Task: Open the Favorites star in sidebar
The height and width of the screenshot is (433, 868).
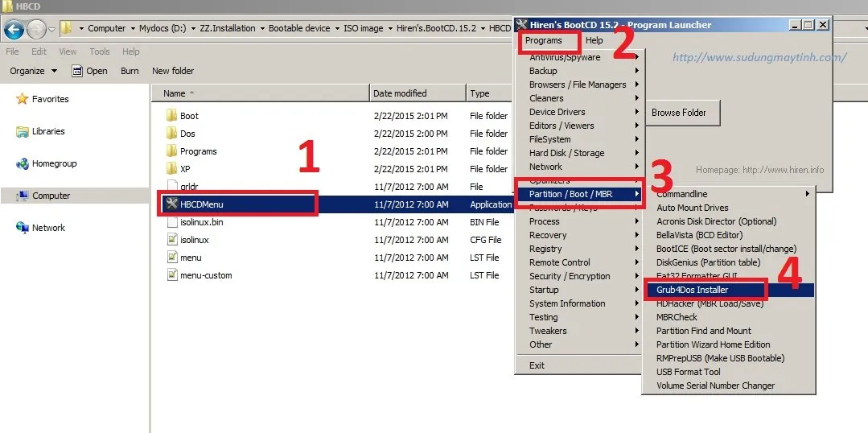Action: [23, 99]
